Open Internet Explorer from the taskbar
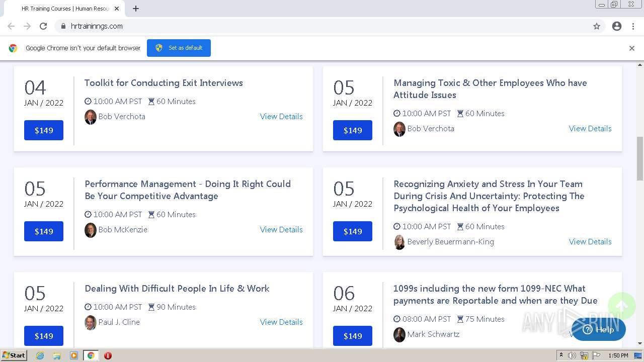This screenshot has height=362, width=644. pos(40,355)
